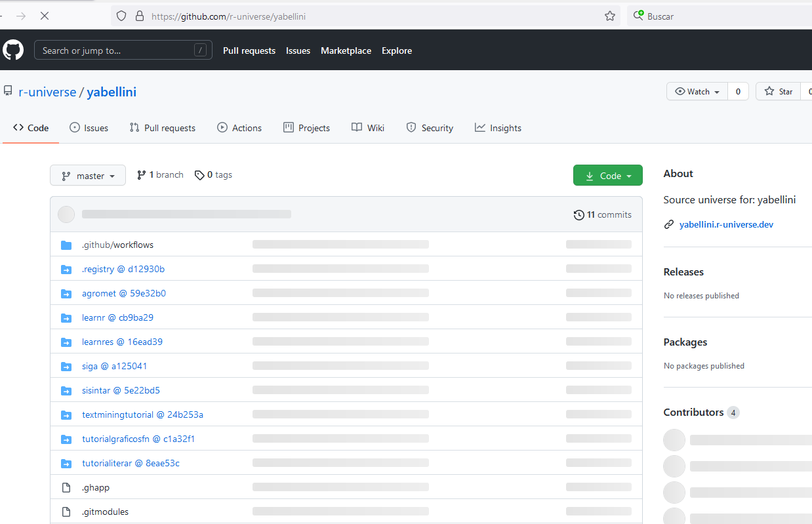This screenshot has width=812, height=524.
Task: Open the Actions workflow icon tab
Action: pyautogui.click(x=222, y=127)
